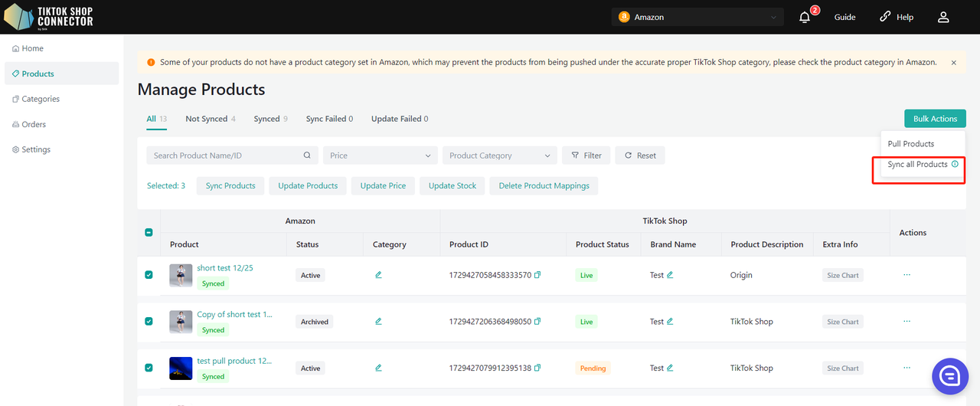Open the notifications bell icon
This screenshot has height=406, width=980.
(805, 18)
